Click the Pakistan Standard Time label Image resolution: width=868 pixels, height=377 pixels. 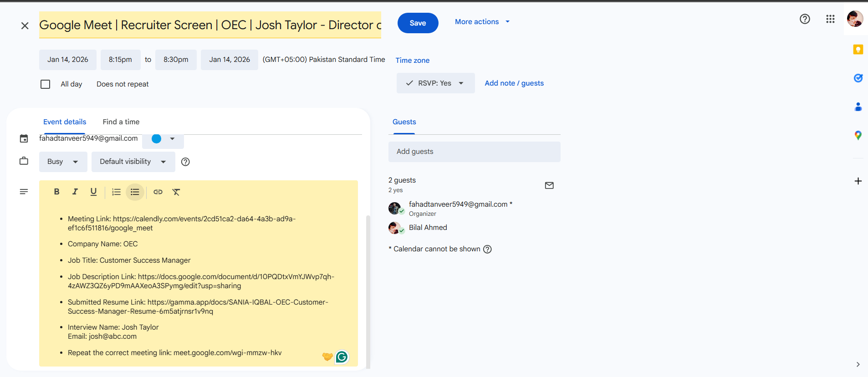pos(324,60)
